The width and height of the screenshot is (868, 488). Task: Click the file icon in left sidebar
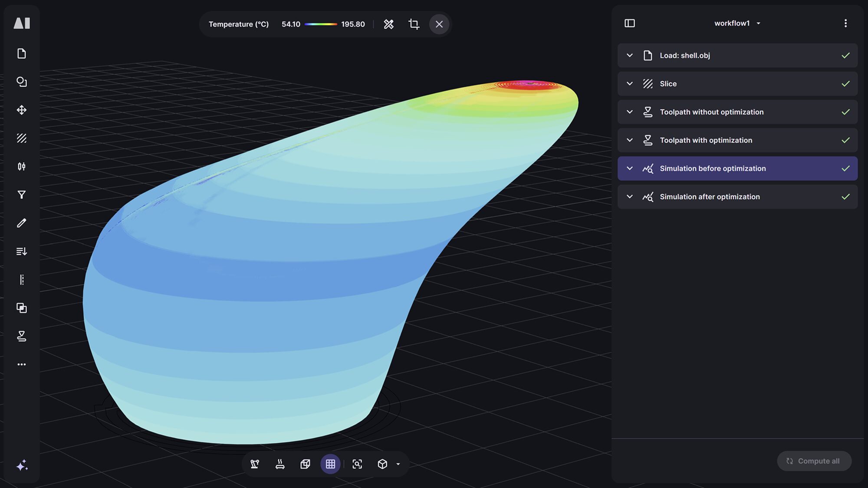(x=22, y=53)
